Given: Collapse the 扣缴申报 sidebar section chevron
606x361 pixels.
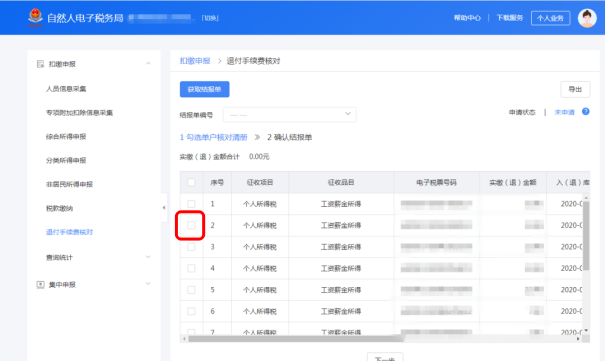Looking at the screenshot, I should 148,63.
